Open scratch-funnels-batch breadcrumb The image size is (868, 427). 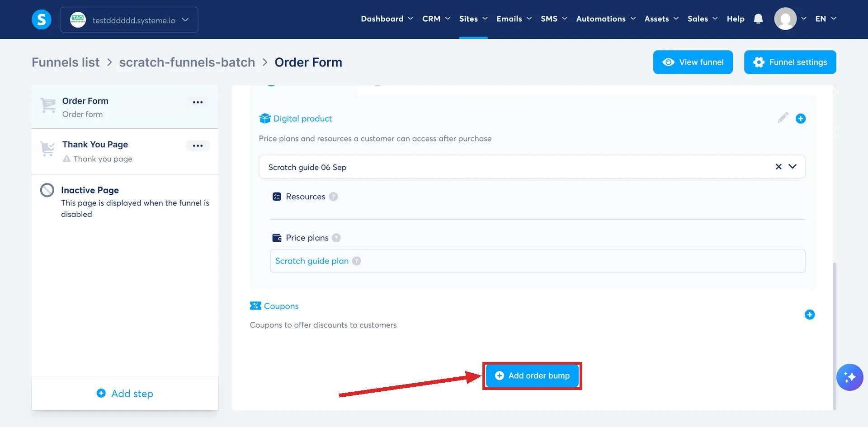pyautogui.click(x=187, y=62)
